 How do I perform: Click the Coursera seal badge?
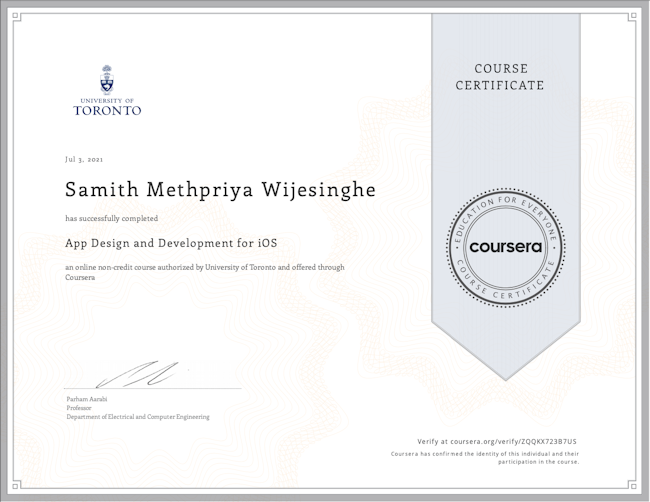pyautogui.click(x=506, y=247)
